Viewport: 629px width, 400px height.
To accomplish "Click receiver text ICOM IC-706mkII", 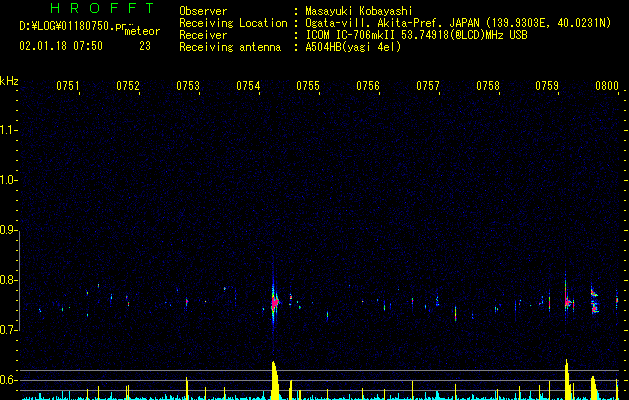I will (351, 35).
